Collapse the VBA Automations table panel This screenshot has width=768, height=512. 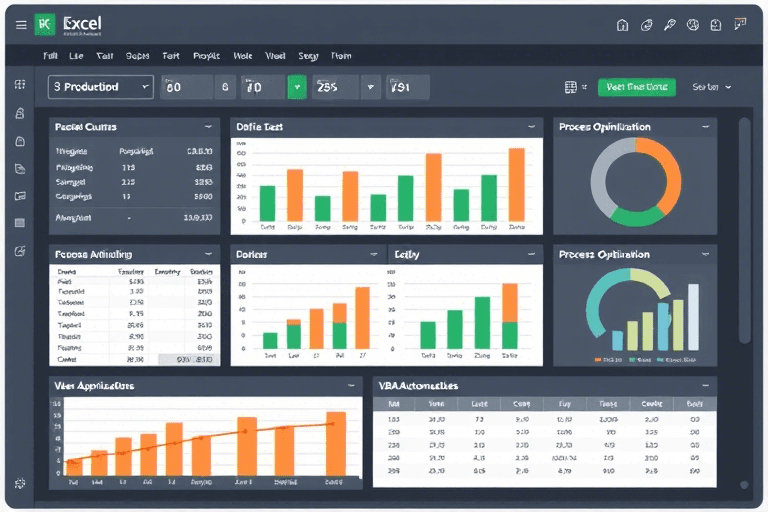(x=705, y=385)
